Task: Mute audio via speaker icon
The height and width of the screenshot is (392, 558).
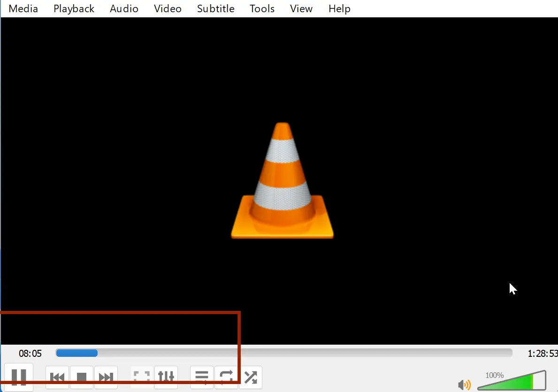Action: point(465,384)
